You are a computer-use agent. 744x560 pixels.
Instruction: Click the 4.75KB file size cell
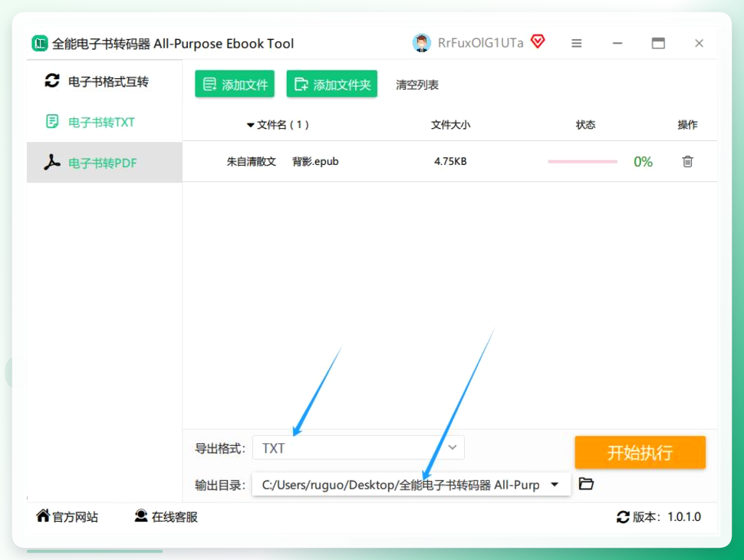click(x=450, y=161)
